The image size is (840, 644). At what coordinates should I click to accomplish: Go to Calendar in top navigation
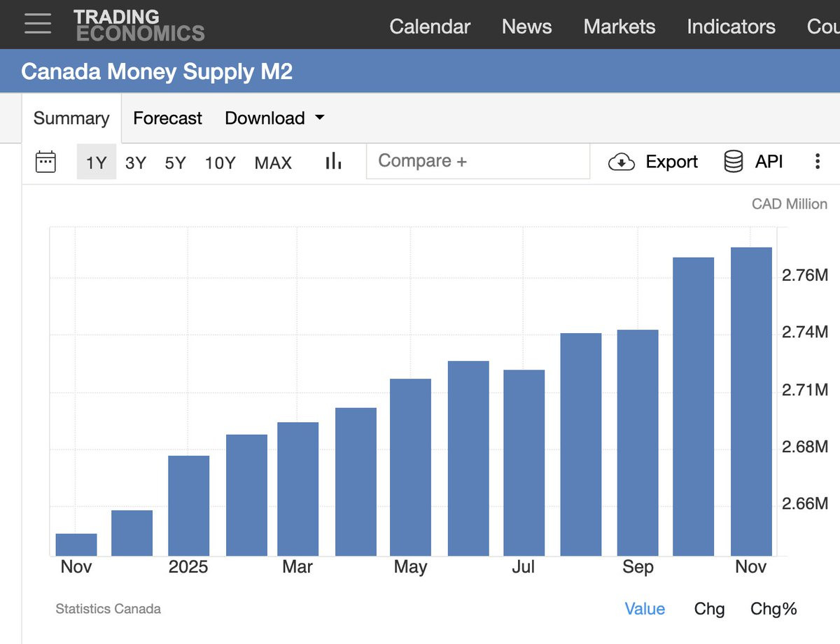430,27
